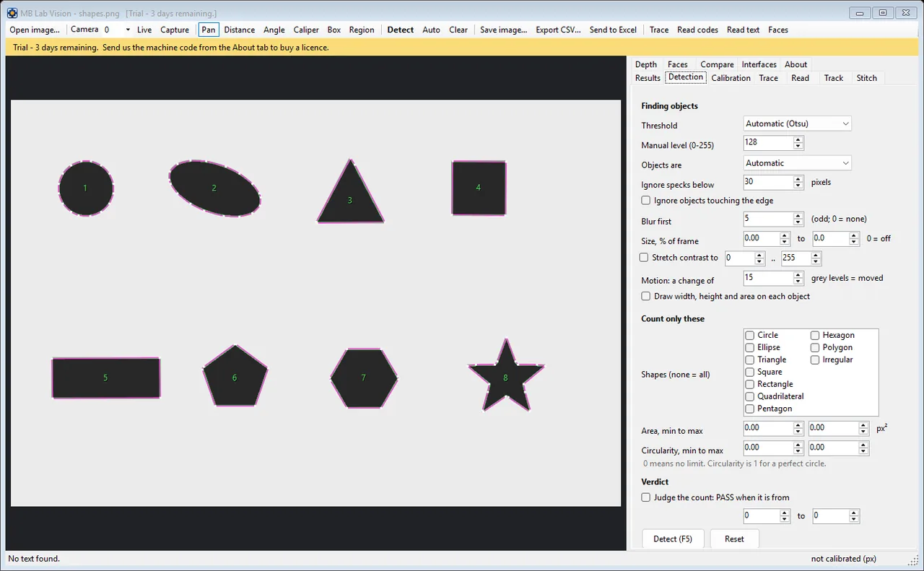Open the Compare tab
924x571 pixels.
(717, 64)
